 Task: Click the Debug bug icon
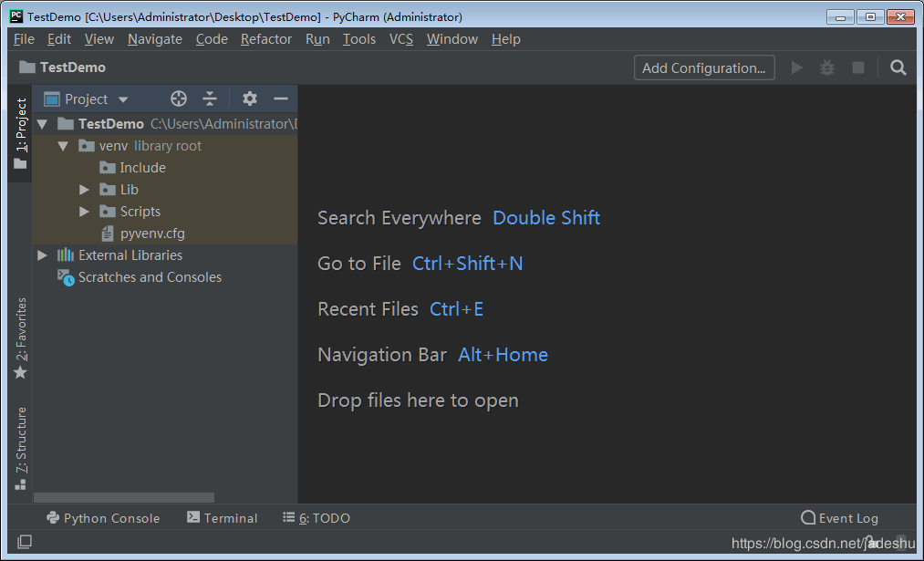pos(827,68)
